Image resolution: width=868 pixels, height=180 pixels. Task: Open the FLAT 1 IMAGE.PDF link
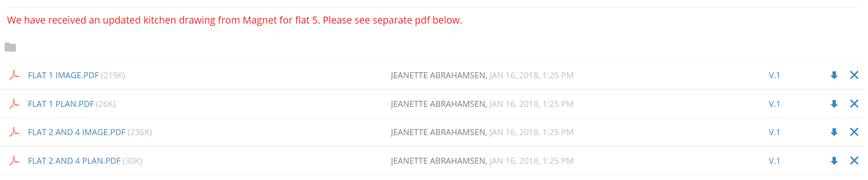click(63, 75)
